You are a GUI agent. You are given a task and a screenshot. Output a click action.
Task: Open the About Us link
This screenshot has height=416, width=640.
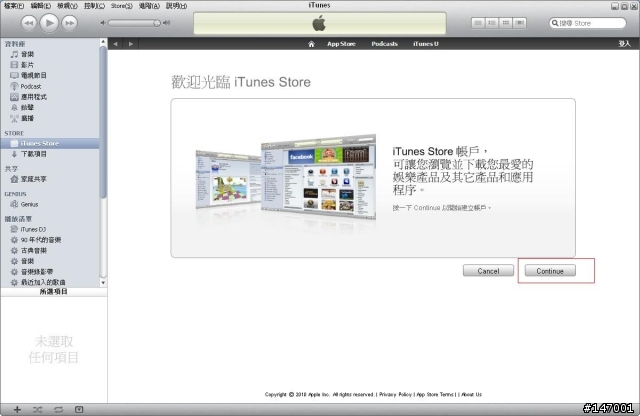[471, 394]
